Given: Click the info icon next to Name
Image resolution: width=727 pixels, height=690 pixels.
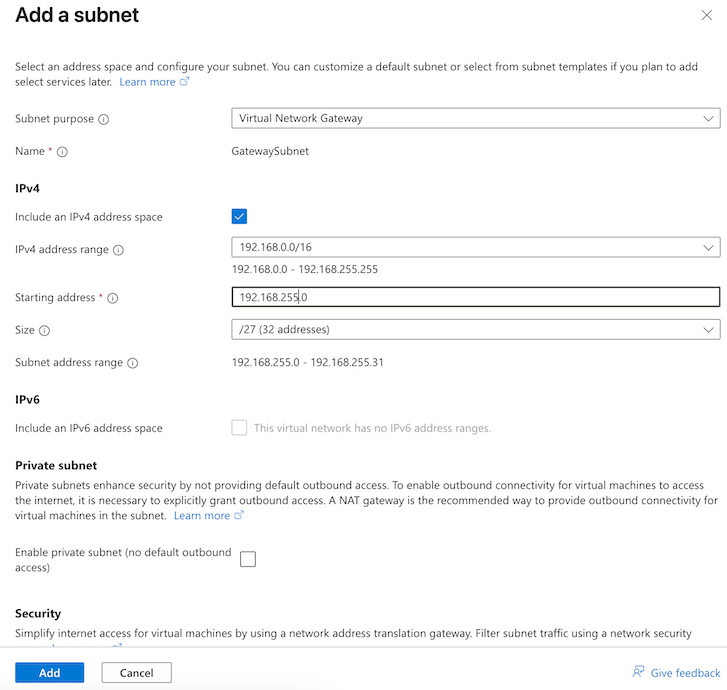Looking at the screenshot, I should pyautogui.click(x=62, y=152).
